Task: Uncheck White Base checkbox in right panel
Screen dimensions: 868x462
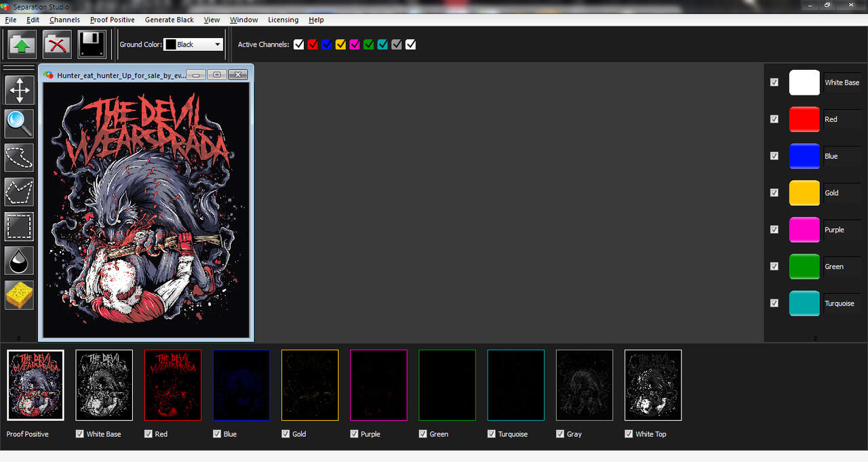Action: click(774, 82)
